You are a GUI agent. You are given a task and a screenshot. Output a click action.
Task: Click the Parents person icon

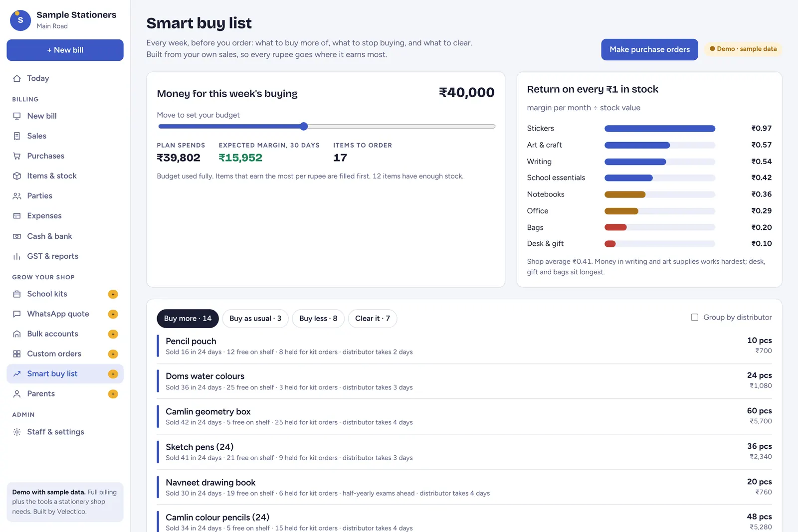click(17, 394)
